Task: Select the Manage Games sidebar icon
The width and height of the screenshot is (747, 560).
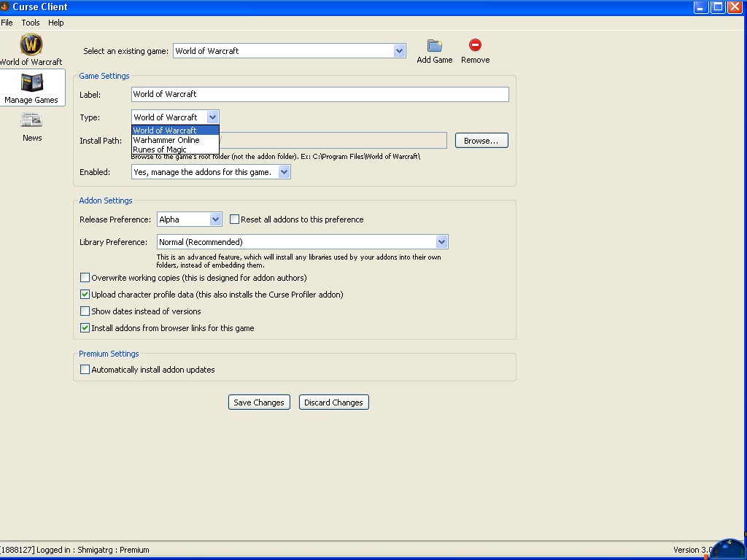Action: click(31, 83)
